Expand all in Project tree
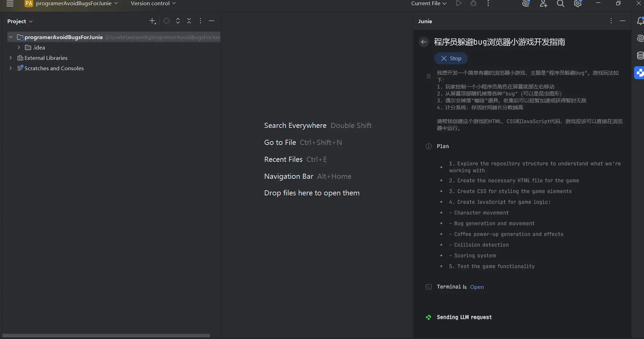644x339 pixels. point(178,21)
